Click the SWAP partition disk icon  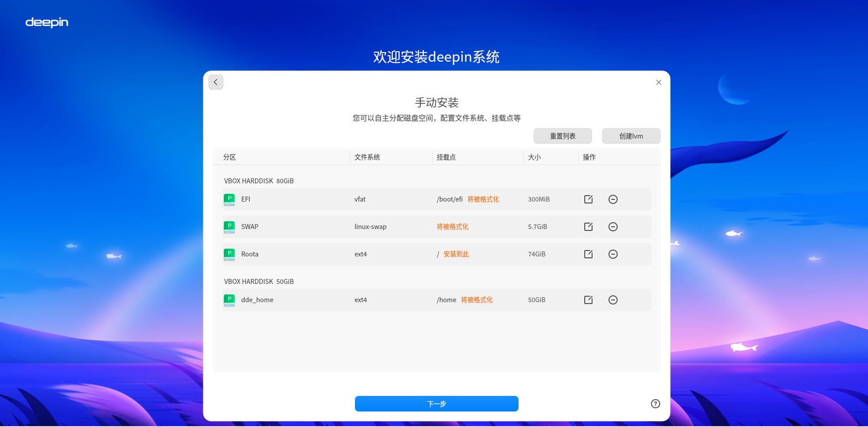(x=229, y=227)
